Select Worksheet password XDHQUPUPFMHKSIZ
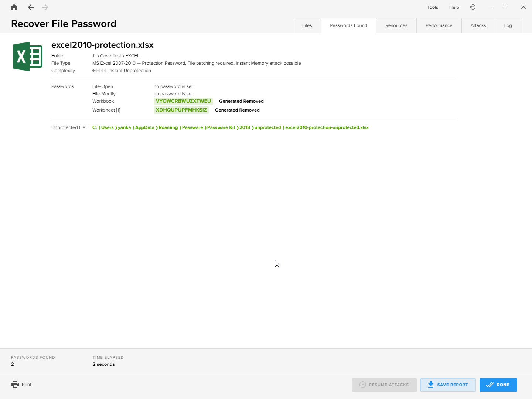 [181, 110]
